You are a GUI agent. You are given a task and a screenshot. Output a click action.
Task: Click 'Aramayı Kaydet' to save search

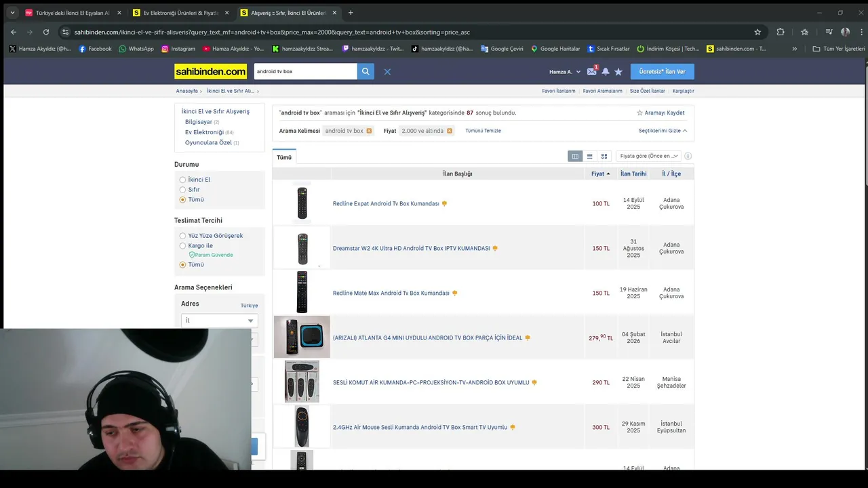pos(660,113)
